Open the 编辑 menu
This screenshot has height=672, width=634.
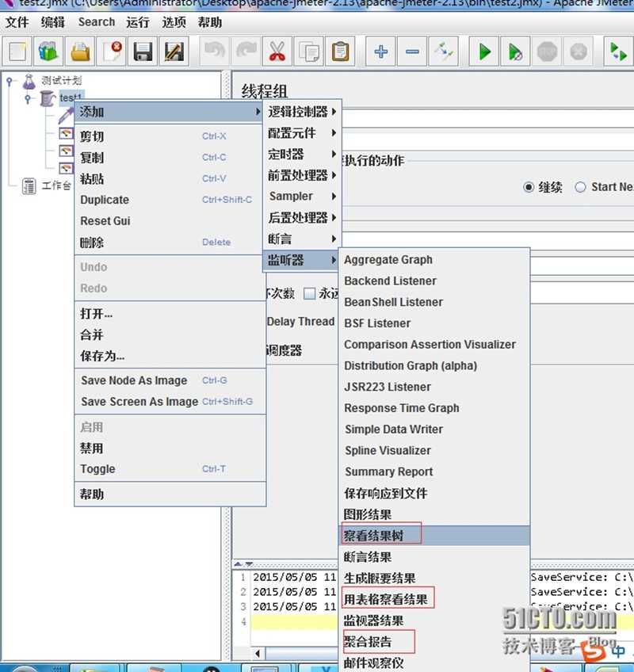(53, 22)
